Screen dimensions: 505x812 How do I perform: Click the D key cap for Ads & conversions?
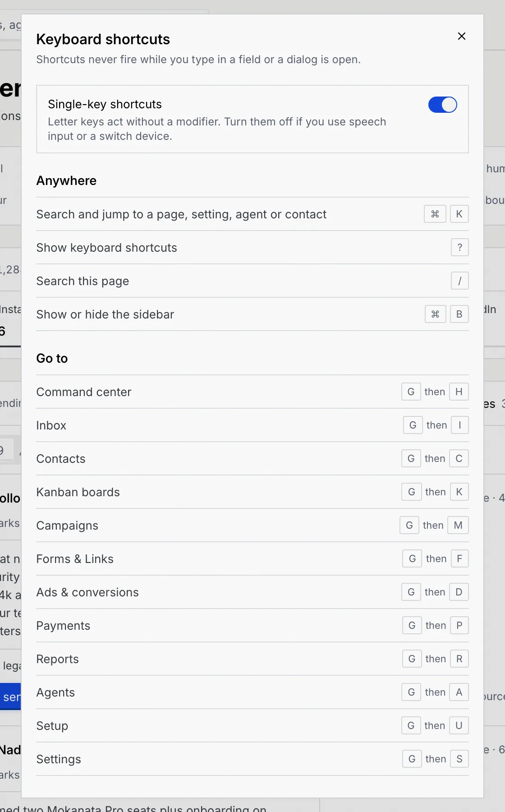point(459,592)
